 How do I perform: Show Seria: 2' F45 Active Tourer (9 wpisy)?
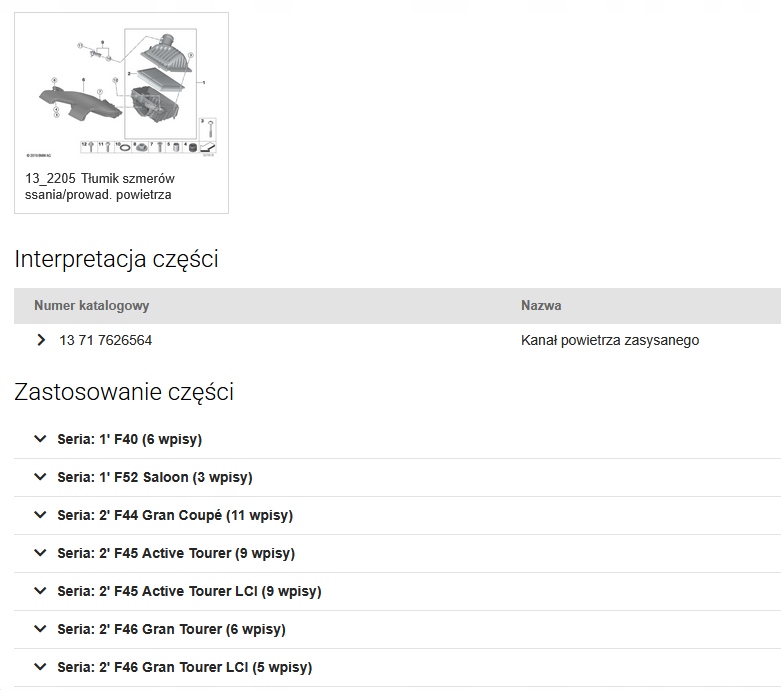[x=176, y=553]
